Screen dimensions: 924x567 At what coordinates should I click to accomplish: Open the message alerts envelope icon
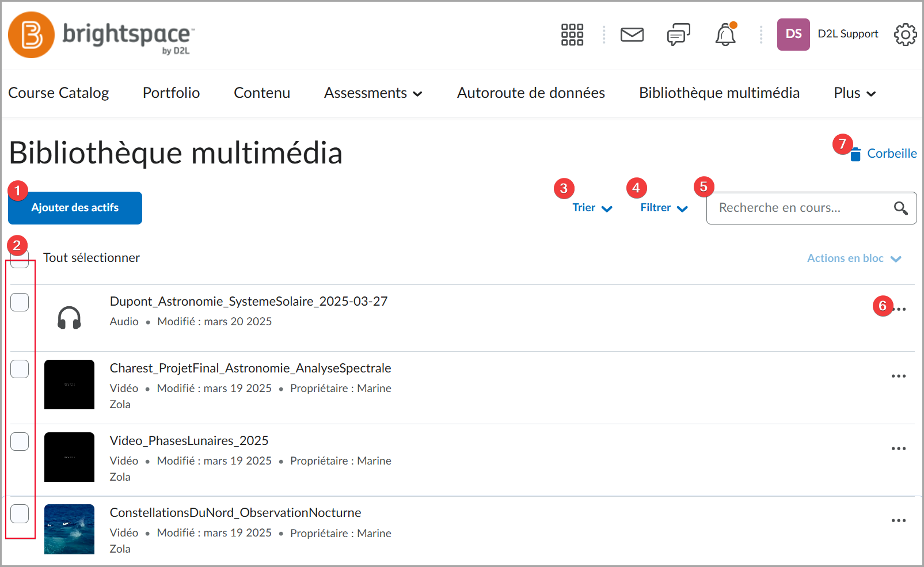click(x=632, y=35)
